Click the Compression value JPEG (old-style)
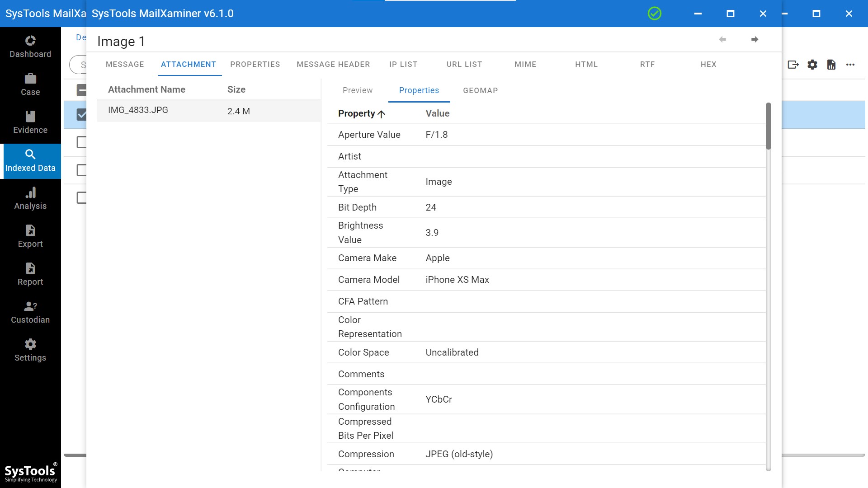 (x=459, y=454)
